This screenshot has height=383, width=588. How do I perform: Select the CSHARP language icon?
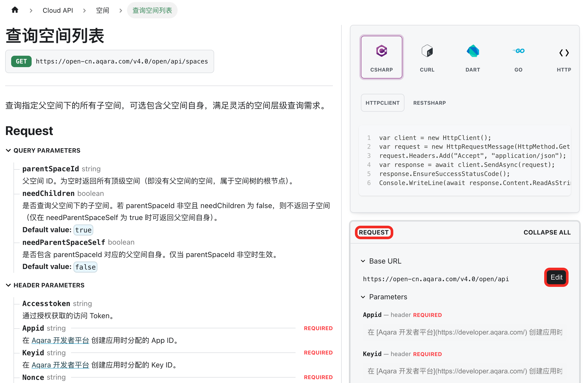pos(382,51)
